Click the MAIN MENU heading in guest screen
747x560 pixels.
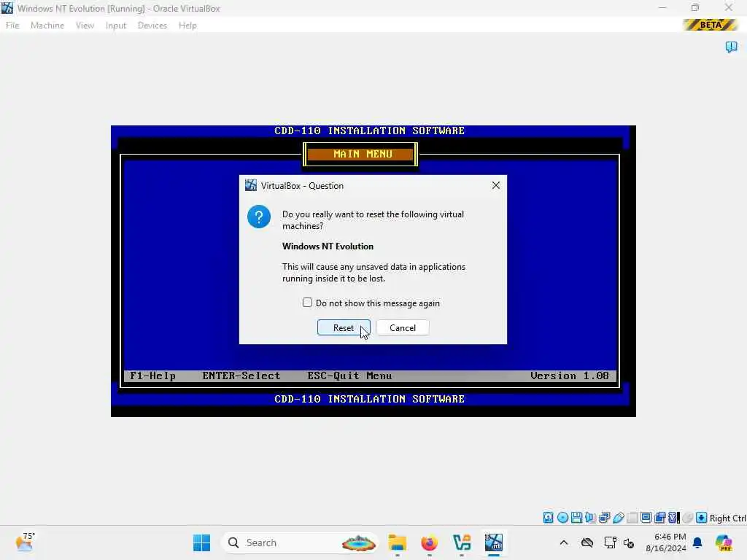click(363, 154)
